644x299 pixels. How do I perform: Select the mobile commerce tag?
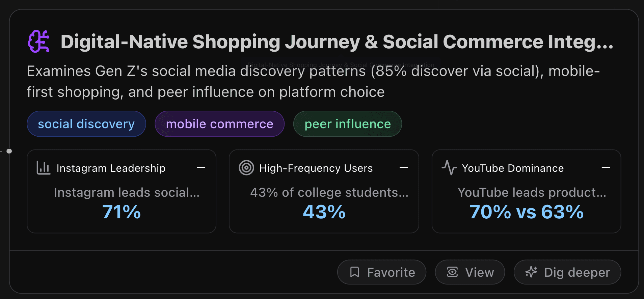[219, 124]
